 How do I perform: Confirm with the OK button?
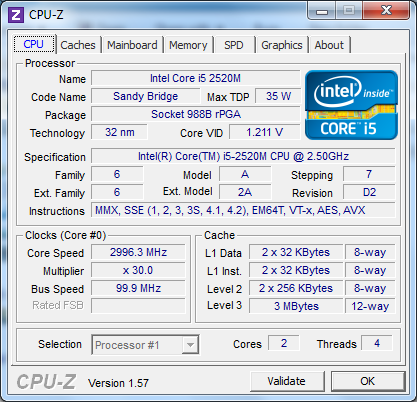pos(368,381)
